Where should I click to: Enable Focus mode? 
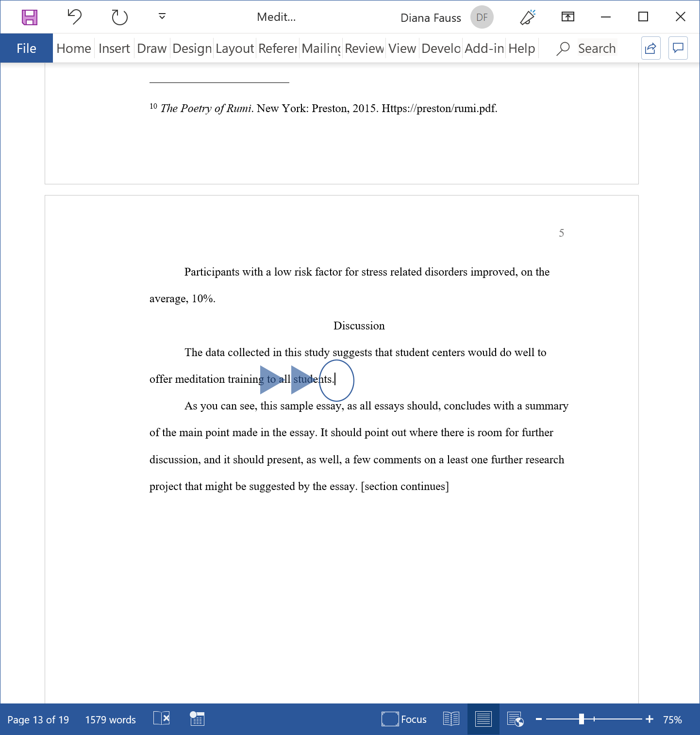pyautogui.click(x=404, y=719)
